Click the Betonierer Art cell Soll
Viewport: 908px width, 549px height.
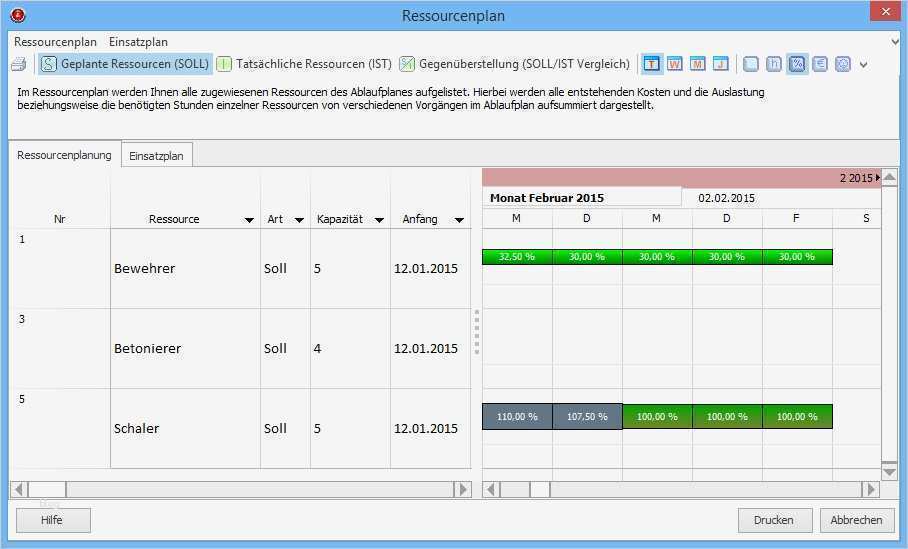tap(275, 349)
